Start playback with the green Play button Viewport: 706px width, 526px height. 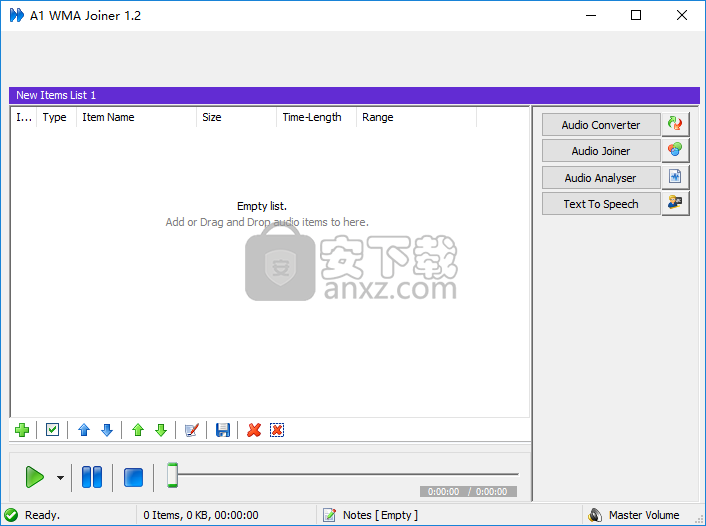point(35,477)
